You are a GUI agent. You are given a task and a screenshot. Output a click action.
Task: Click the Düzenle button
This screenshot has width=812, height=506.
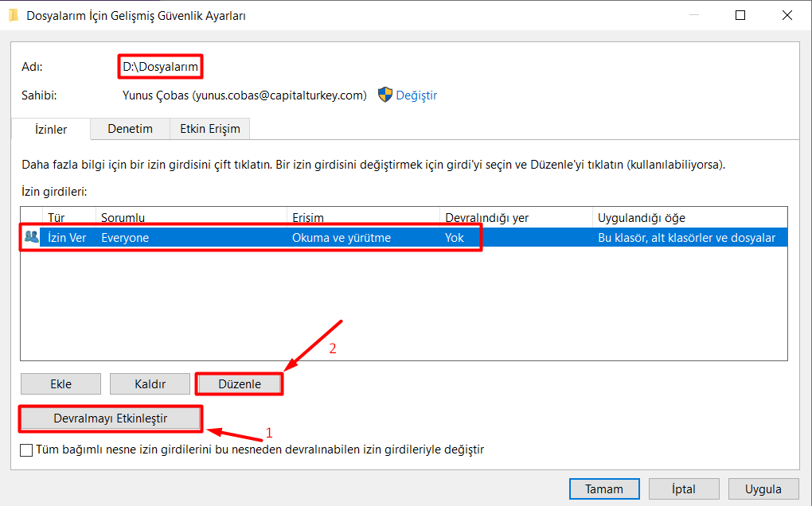click(240, 384)
